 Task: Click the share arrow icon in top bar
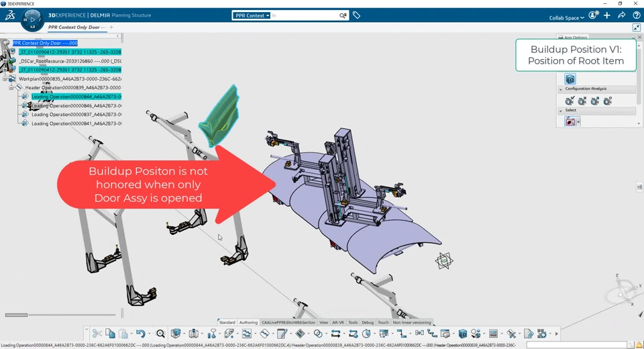622,15
